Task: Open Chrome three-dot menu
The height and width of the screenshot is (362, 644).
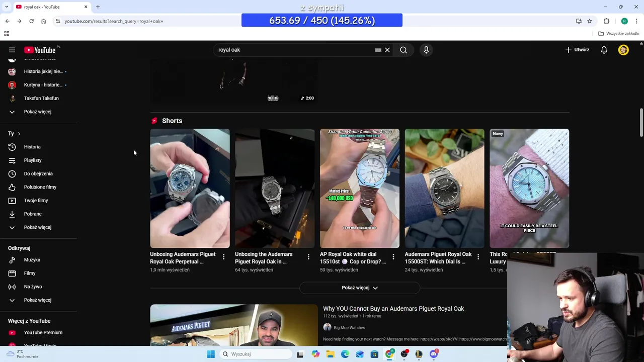Action: tap(636, 21)
